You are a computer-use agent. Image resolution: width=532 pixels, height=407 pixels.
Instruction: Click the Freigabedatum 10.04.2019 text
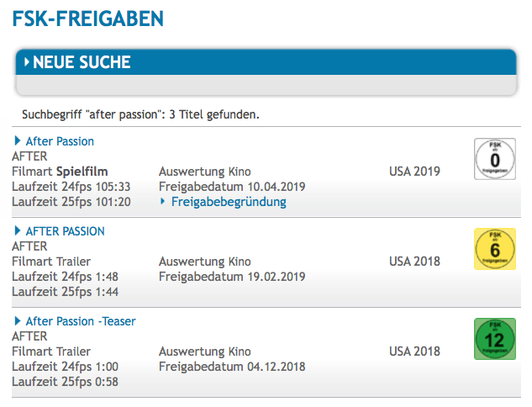[x=232, y=187]
